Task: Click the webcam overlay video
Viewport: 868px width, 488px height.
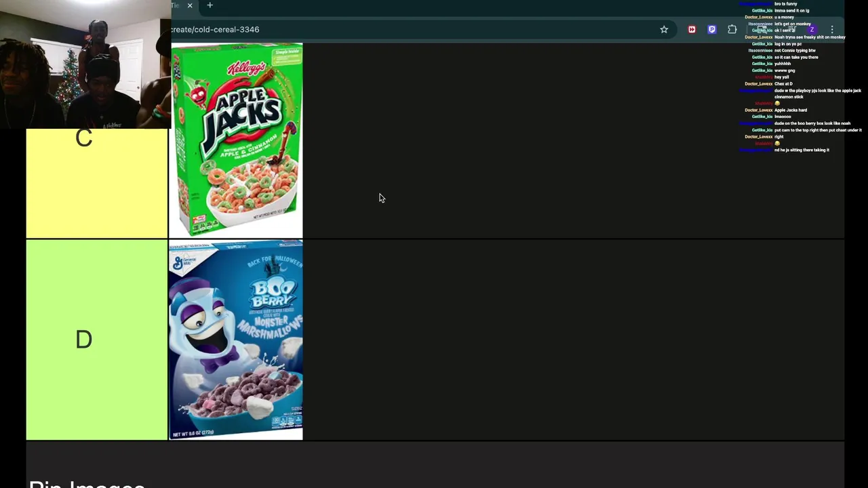Action: 85,64
